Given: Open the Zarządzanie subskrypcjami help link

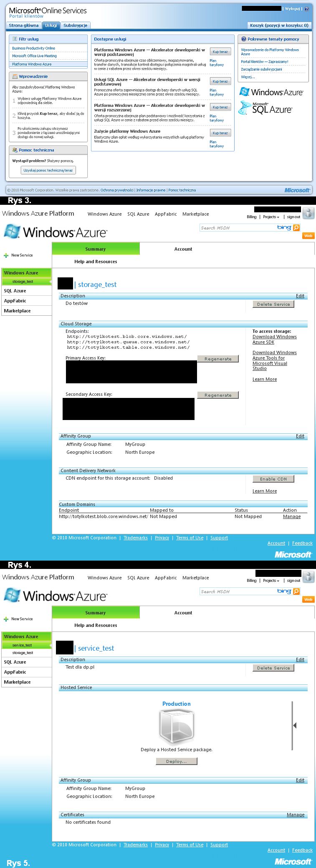Looking at the screenshot, I should 261,69.
